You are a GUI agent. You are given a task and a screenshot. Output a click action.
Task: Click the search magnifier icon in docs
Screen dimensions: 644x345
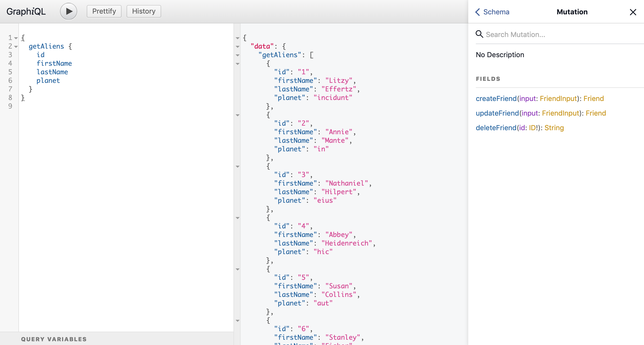coord(479,34)
